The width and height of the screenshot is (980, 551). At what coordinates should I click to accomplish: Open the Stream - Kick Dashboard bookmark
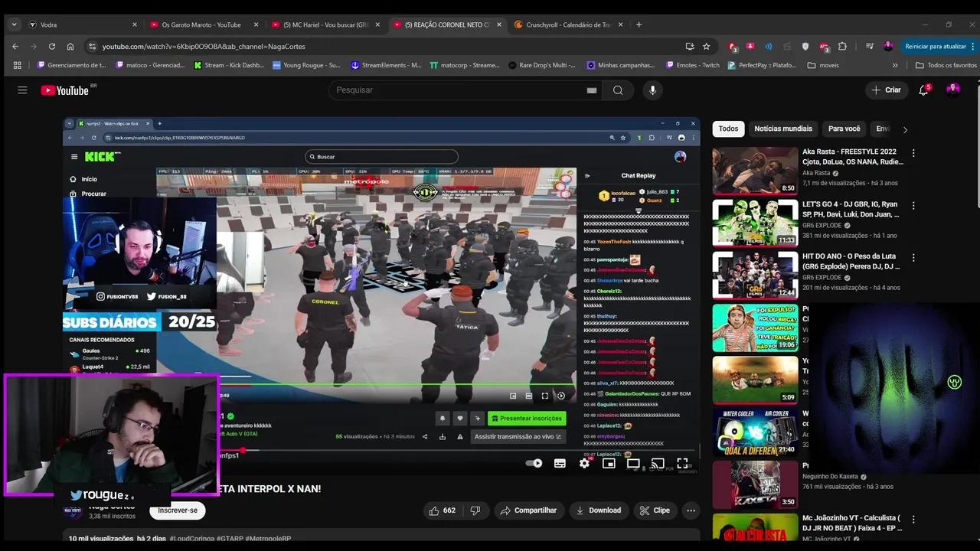tap(229, 65)
